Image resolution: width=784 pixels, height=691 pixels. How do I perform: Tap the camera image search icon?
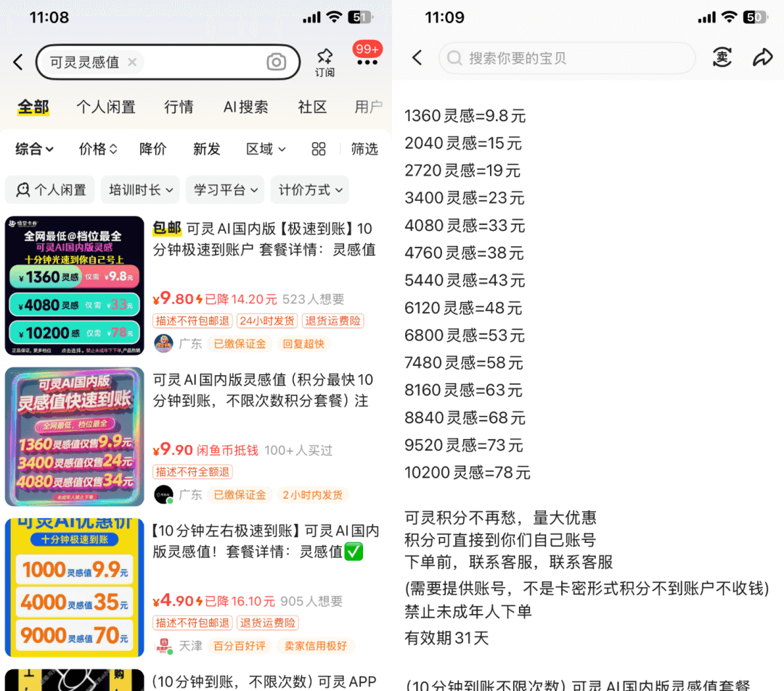point(276,62)
